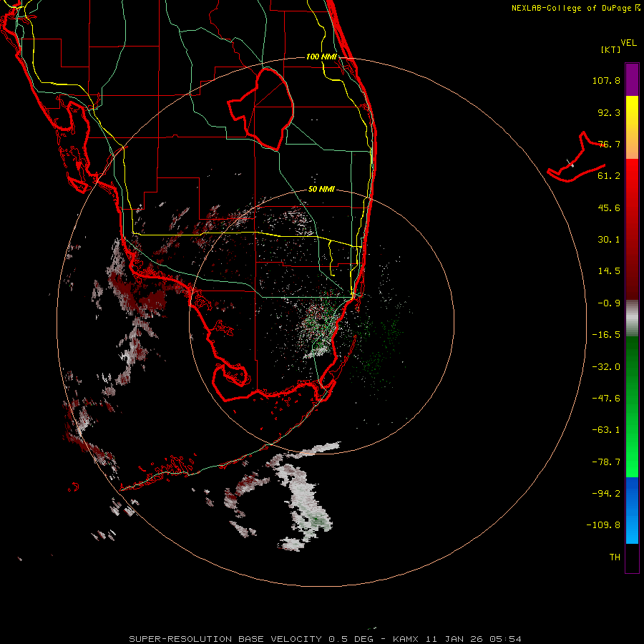Select the -32.0 velocity scale value
Screen dimensions: 644x644
606,367
